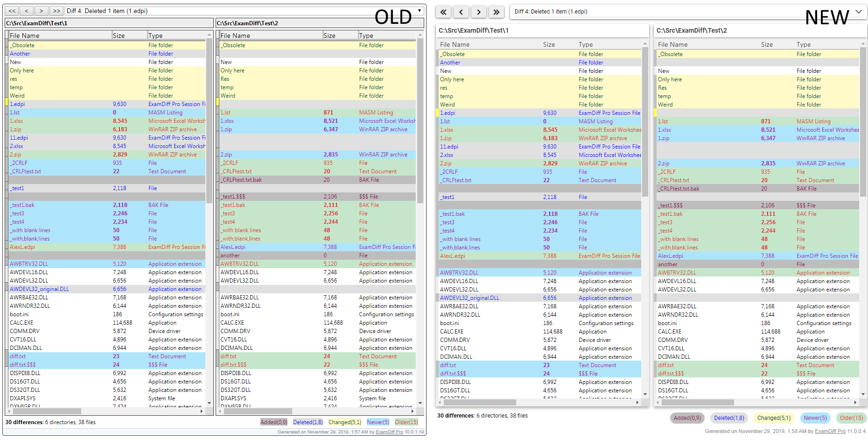Image resolution: width=868 pixels, height=440 pixels.
Task: Click last-difference button in NEW report
Action: [497, 12]
